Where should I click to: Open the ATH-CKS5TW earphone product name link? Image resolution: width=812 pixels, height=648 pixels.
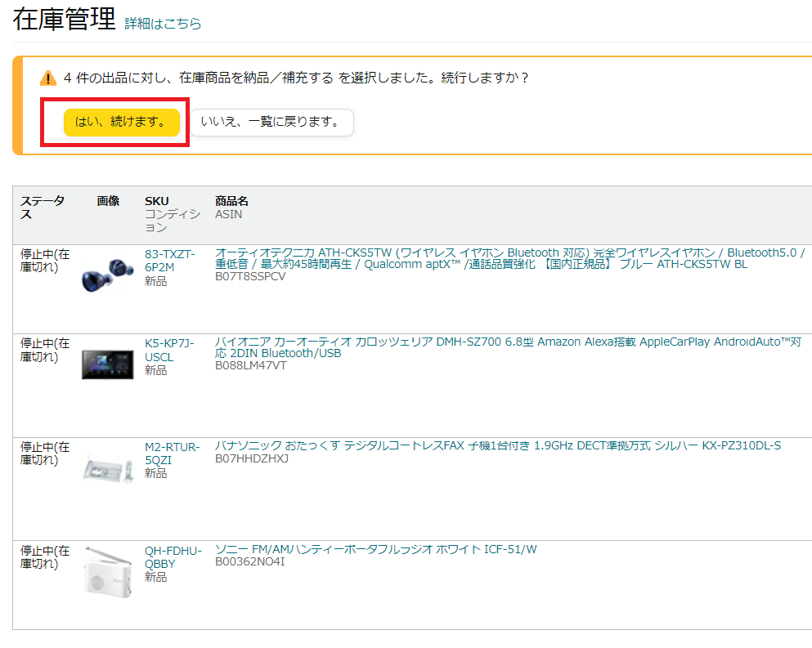(510, 258)
